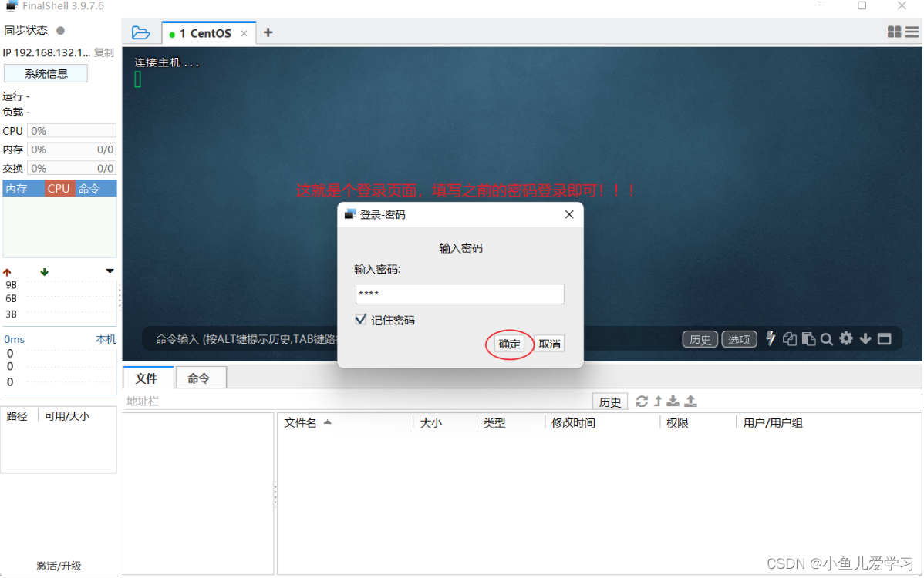Click 激活/升级 activate upgrade
The width and height of the screenshot is (924, 578).
click(x=59, y=566)
